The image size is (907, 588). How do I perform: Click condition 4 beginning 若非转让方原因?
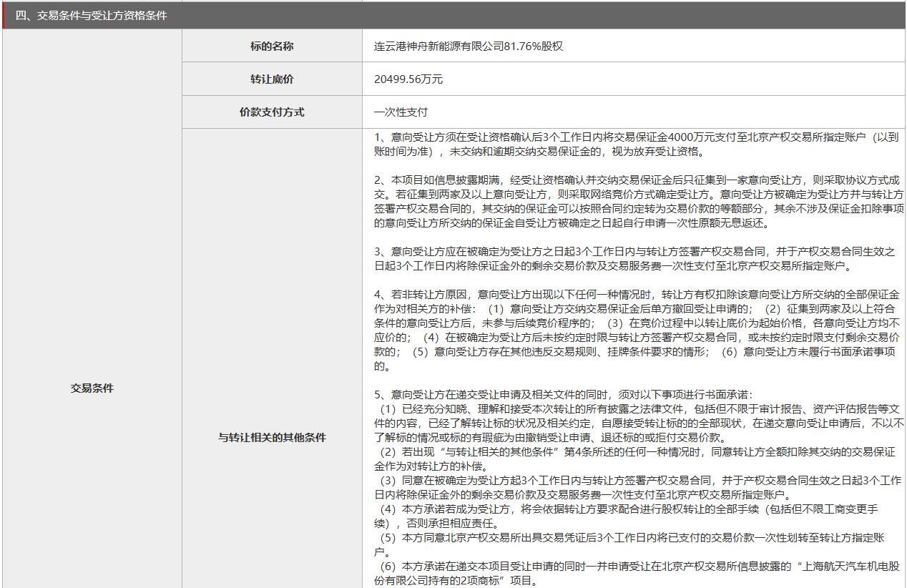pyautogui.click(x=637, y=330)
